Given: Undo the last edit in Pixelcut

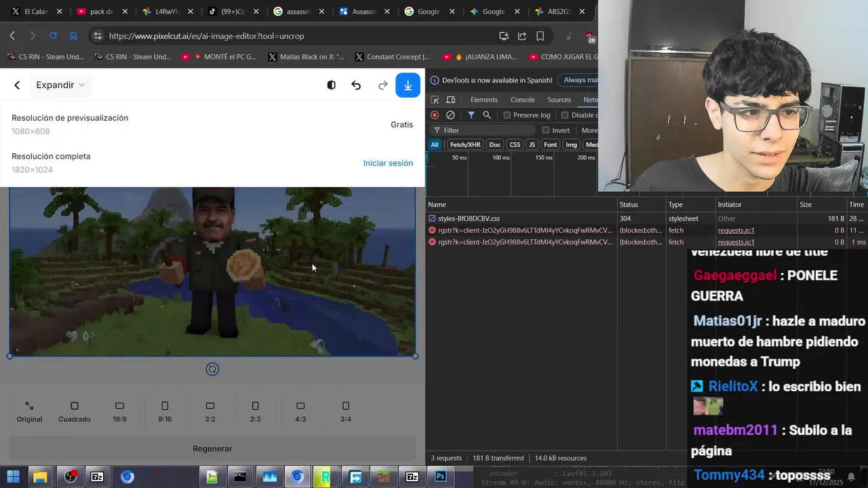Looking at the screenshot, I should click(x=356, y=85).
